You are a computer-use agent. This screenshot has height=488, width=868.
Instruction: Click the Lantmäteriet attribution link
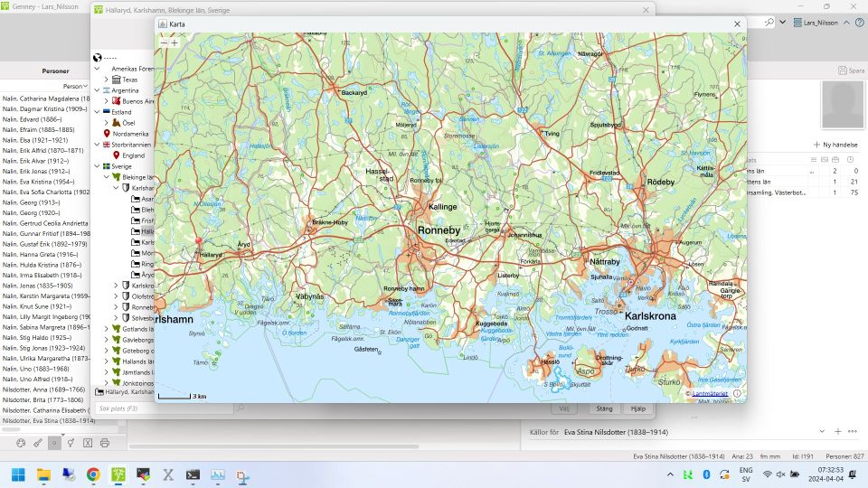(711, 394)
